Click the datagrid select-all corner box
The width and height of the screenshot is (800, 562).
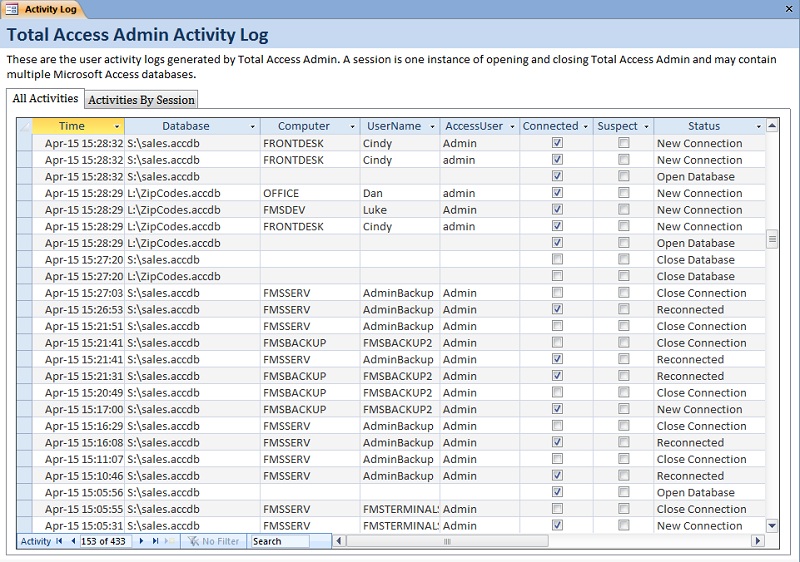24,126
